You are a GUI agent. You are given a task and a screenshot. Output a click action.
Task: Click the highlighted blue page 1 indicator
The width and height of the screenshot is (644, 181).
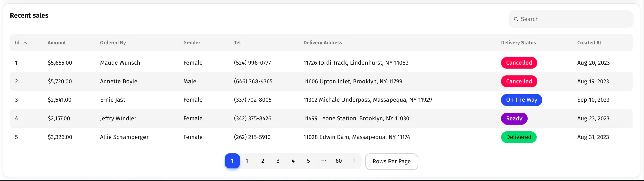pos(232,161)
